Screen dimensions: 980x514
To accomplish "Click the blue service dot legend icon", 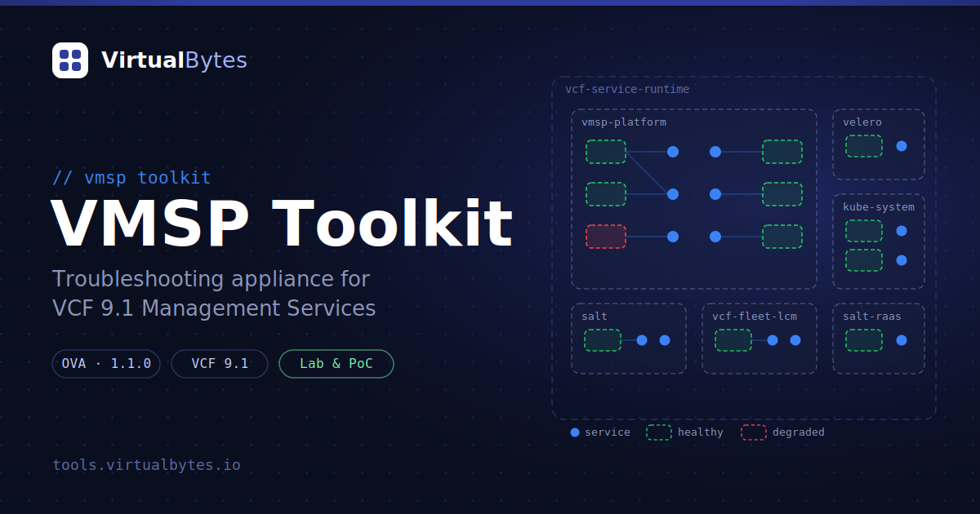I will (575, 432).
